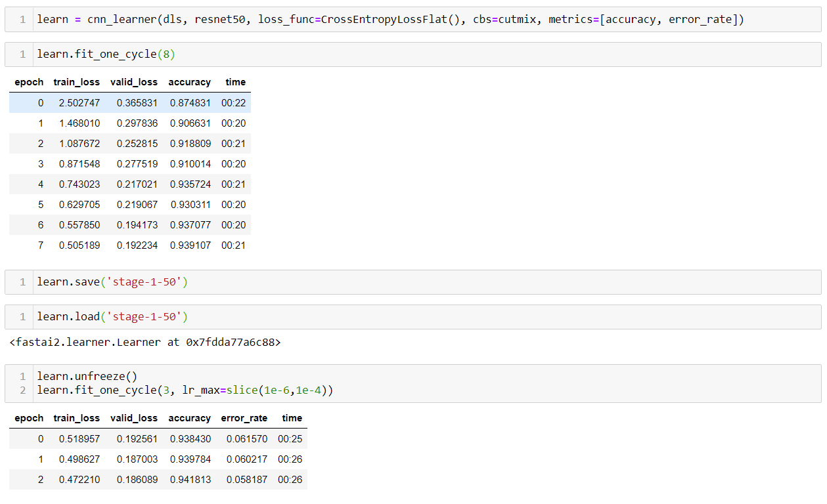Select valid_loss value 0.194173
Screen dimensions: 827x504
tap(137, 225)
